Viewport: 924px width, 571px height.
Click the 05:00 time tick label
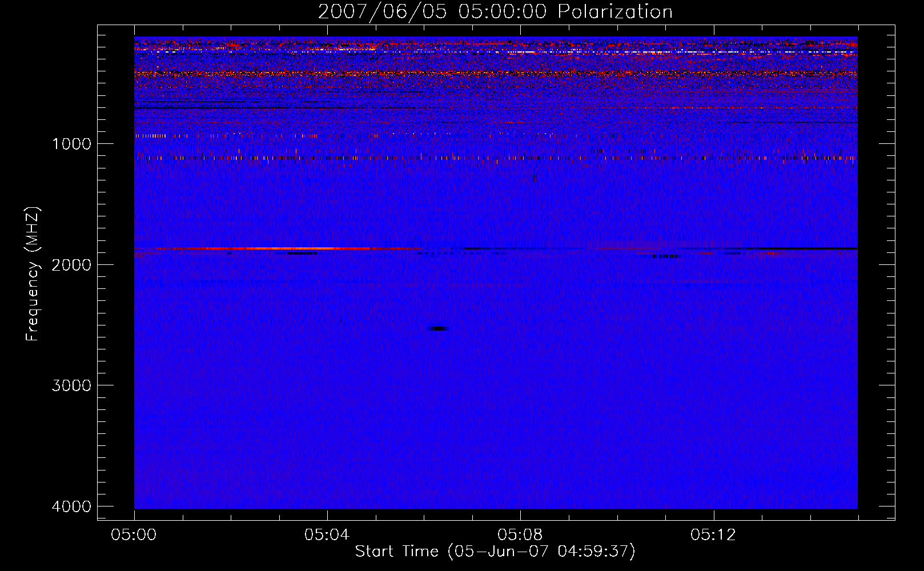pos(134,535)
